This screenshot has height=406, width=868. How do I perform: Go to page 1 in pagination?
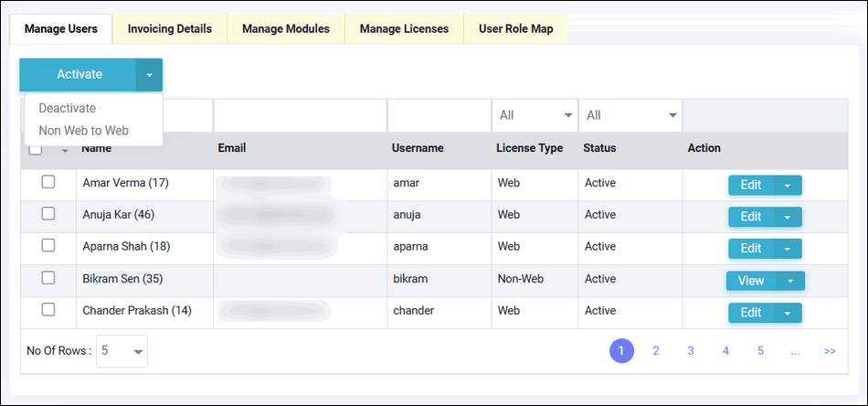tap(621, 350)
